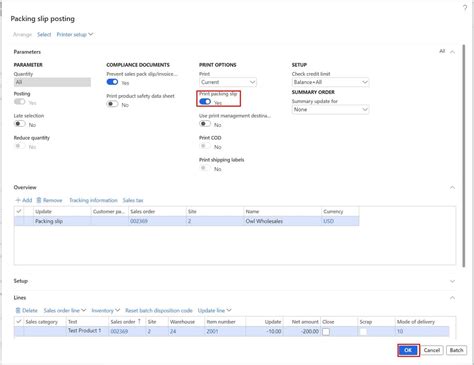The image size is (474, 365).
Task: Toggle Prevent sales pack slip/invoice switch
Action: tap(112, 82)
